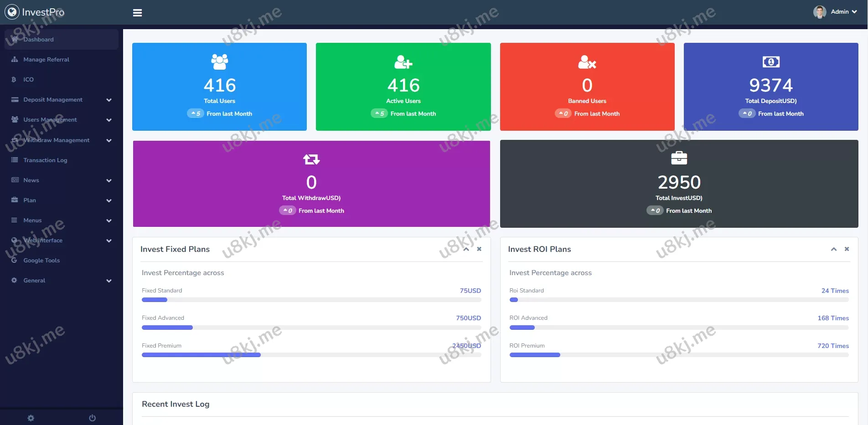This screenshot has height=425, width=868.
Task: Click the Active Users add-user icon
Action: (x=403, y=61)
